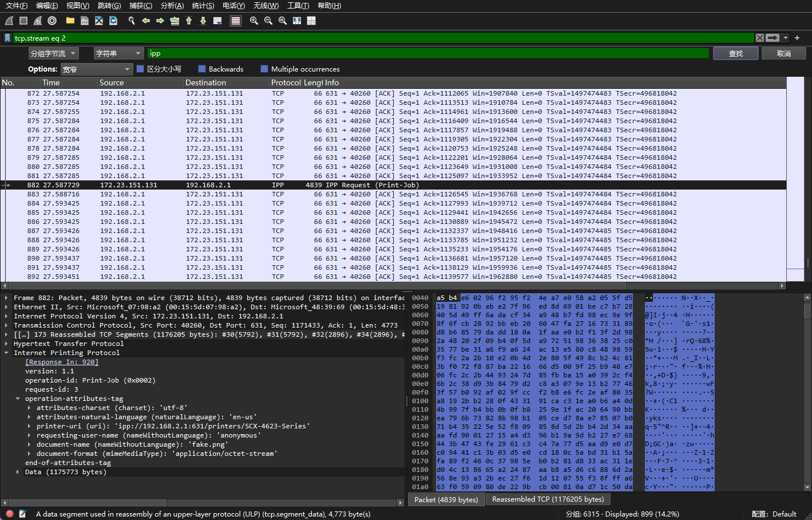Apply the display filter arrow button

click(773, 38)
